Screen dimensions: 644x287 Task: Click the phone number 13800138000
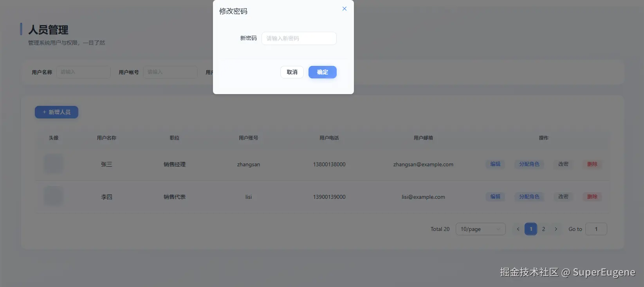click(x=329, y=164)
